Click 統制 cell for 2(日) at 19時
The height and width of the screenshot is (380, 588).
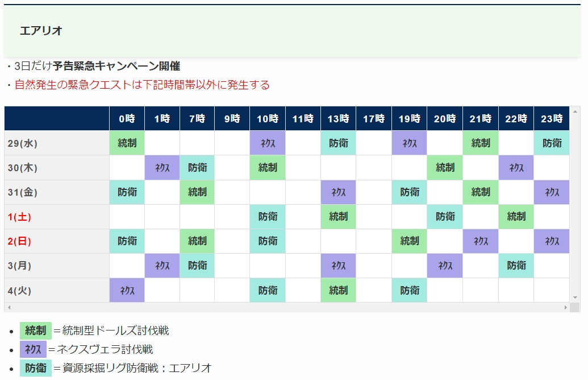point(409,241)
